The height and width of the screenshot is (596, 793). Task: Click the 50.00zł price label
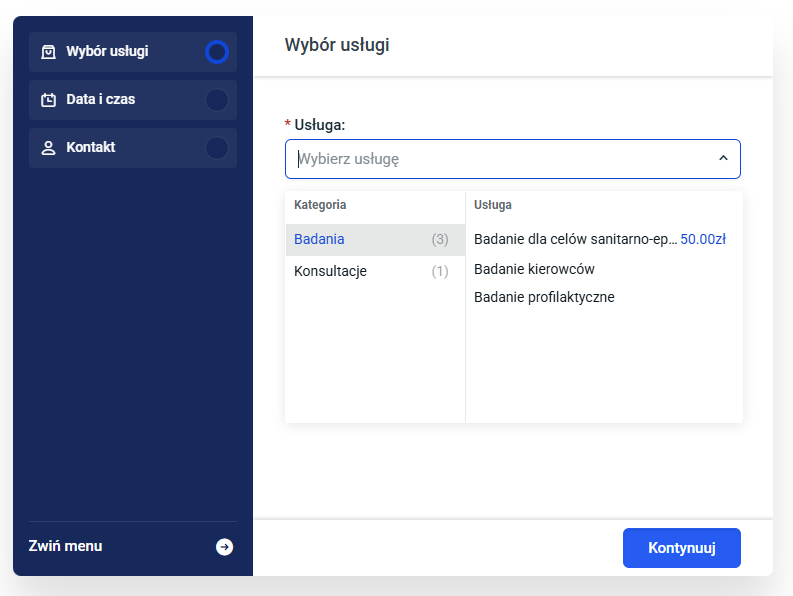tap(703, 239)
